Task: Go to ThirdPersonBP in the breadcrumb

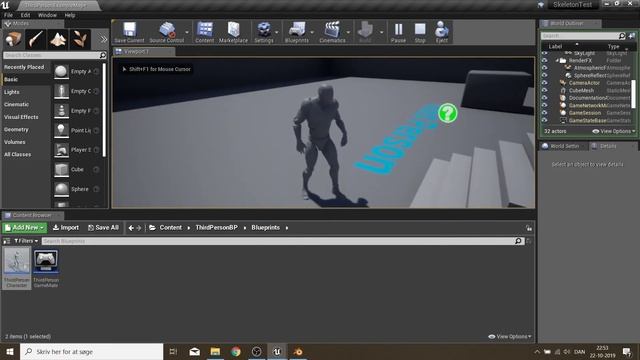Action: (216, 227)
